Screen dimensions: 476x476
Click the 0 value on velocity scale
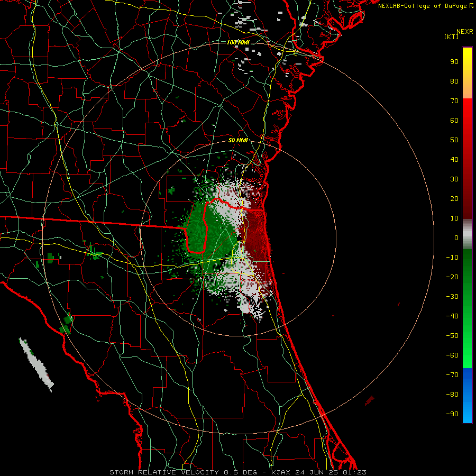456,238
